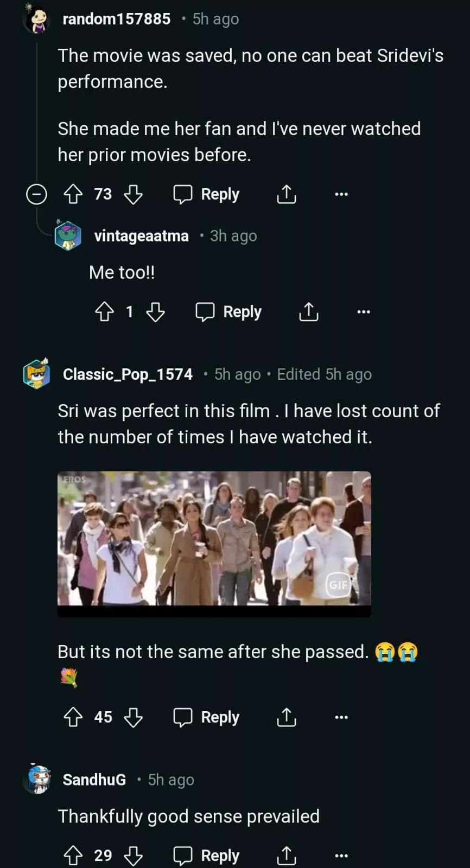
Task: Open more options for random157885's comment
Action: click(341, 194)
